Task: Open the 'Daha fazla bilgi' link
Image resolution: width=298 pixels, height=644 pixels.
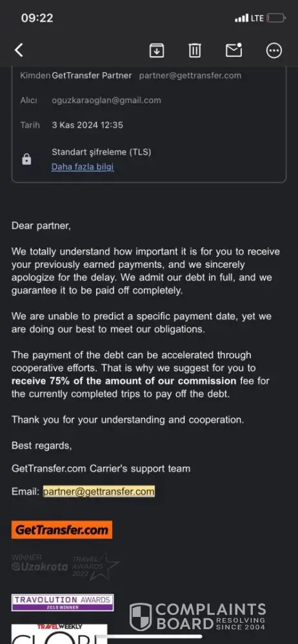Action: pos(83,167)
